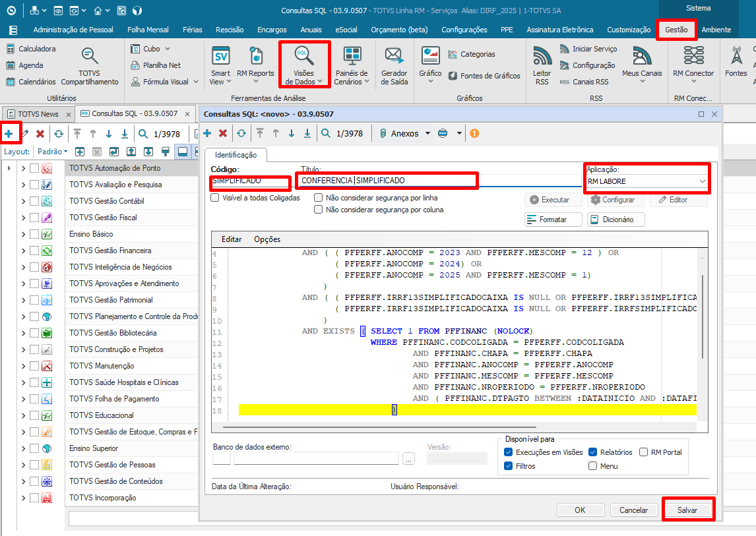Open the Calculadora utility

tap(31, 49)
